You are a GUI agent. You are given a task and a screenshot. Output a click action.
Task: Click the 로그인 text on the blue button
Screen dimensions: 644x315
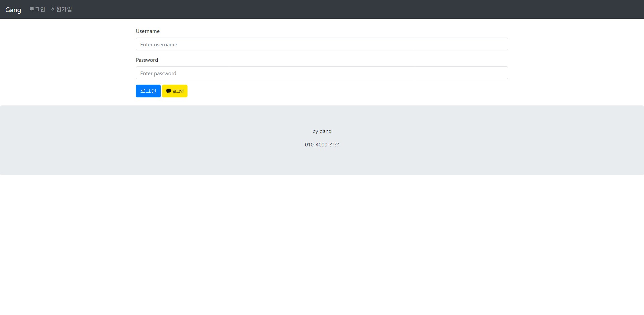148,91
